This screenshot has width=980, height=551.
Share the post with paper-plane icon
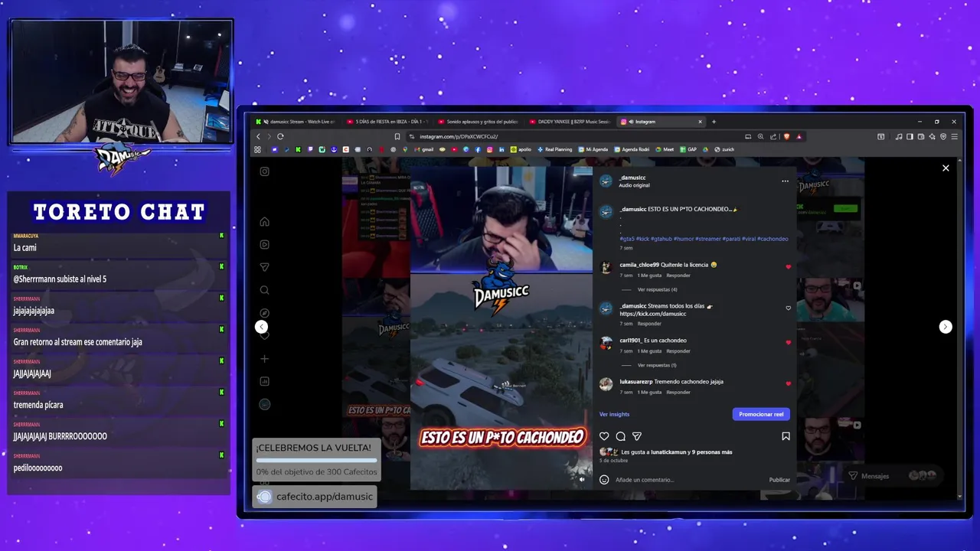[637, 436]
